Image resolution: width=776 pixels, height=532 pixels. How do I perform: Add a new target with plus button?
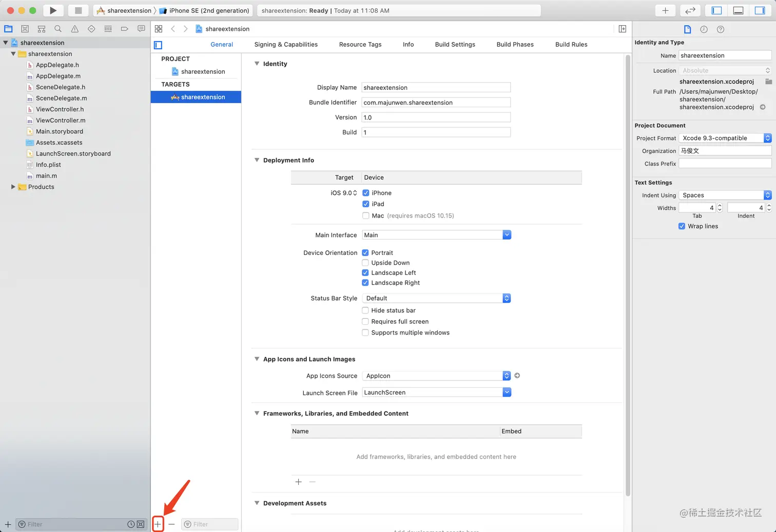pyautogui.click(x=158, y=524)
